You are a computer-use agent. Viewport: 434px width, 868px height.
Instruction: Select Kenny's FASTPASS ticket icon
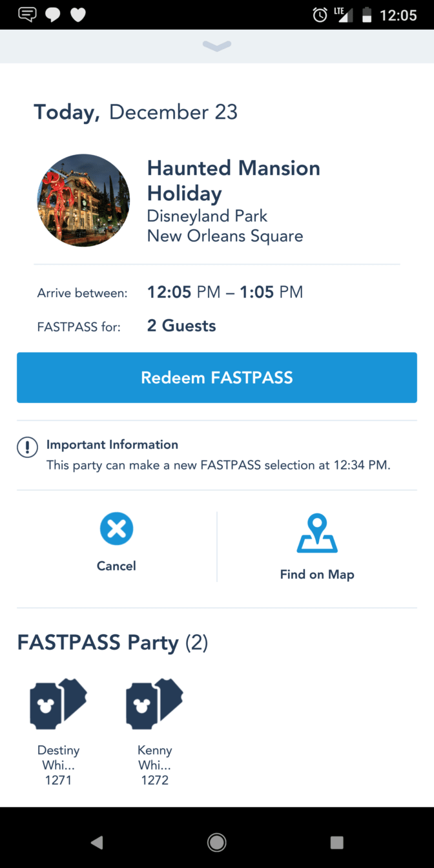coord(154,704)
